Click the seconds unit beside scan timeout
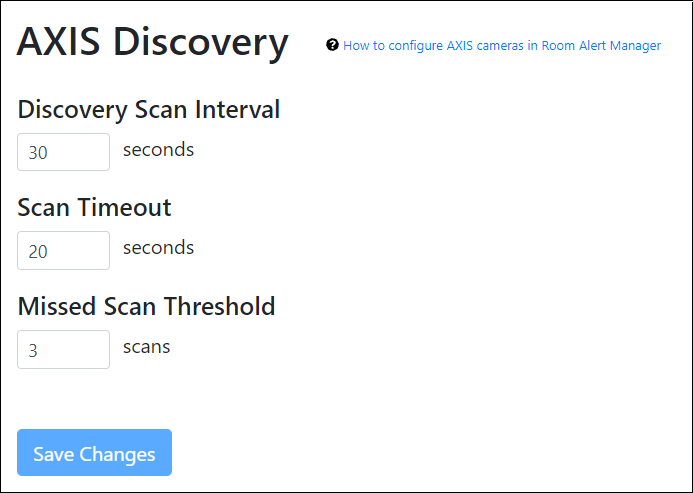Image resolution: width=693 pixels, height=493 pixels. point(158,248)
